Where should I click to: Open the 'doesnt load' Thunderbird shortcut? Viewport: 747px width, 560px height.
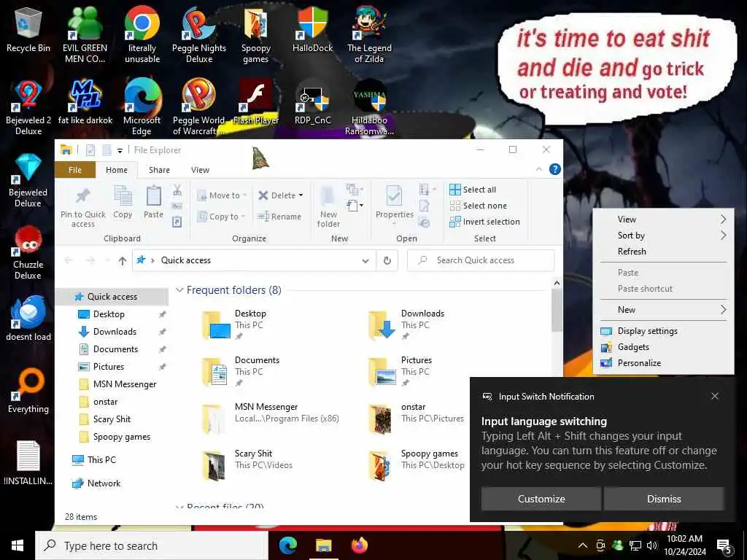(28, 318)
